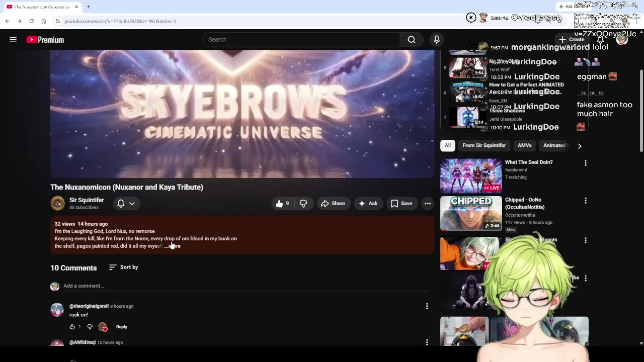The height and width of the screenshot is (362, 644).
Task: Go forward in browser history
Action: tap(19, 21)
